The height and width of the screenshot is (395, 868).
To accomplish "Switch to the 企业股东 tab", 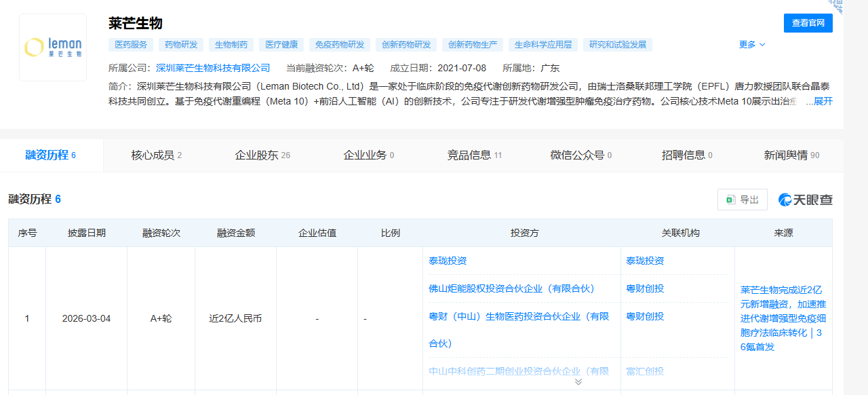I will click(262, 155).
